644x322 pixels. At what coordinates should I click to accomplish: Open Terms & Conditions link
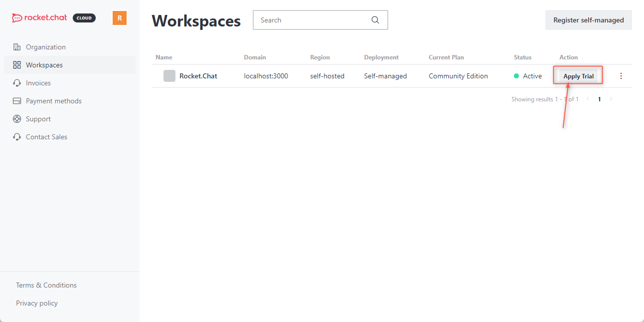46,285
